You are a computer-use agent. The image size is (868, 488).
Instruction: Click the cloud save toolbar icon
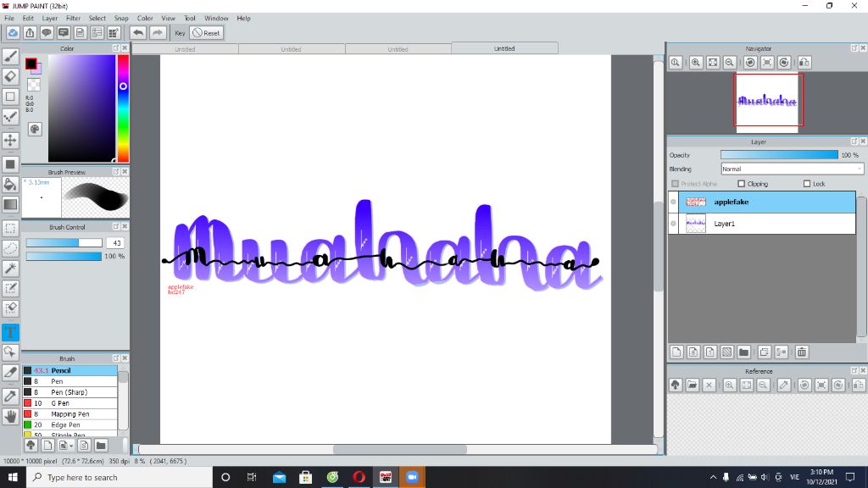point(13,33)
